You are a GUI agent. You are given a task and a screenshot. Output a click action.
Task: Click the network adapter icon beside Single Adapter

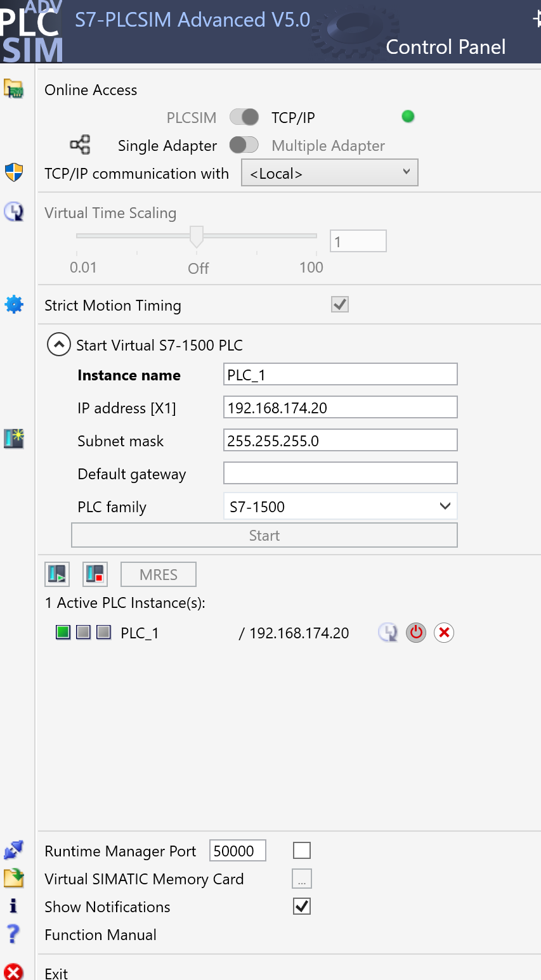pos(80,145)
